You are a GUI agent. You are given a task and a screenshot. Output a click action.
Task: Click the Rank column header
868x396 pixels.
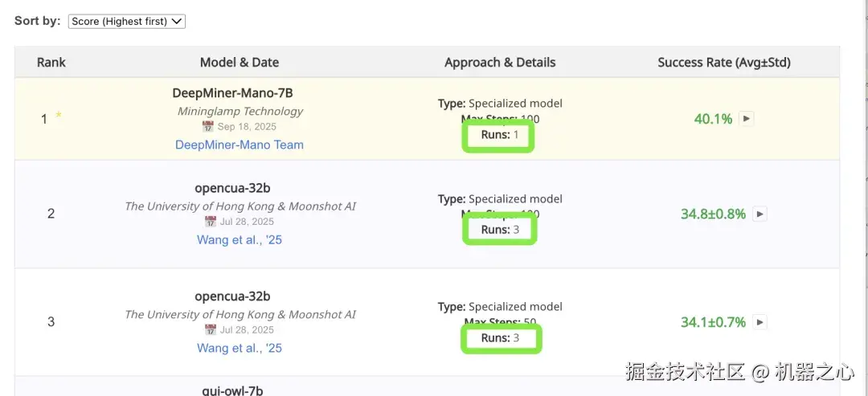pos(51,62)
